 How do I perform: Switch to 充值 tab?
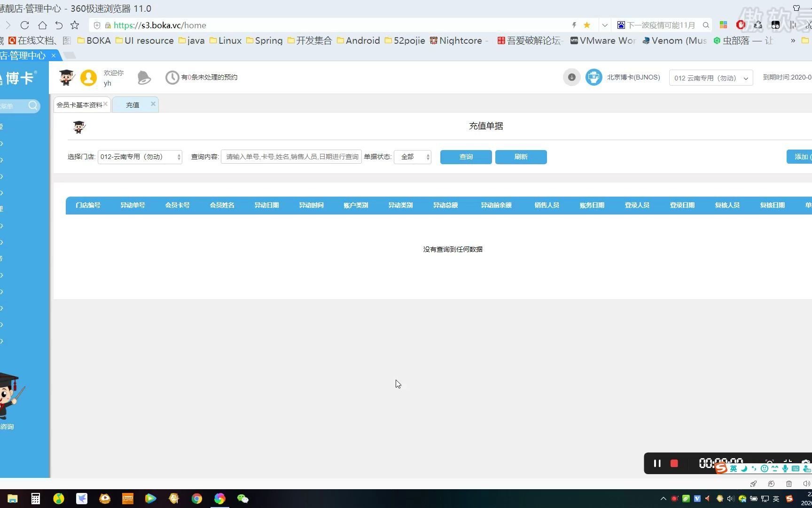(133, 105)
